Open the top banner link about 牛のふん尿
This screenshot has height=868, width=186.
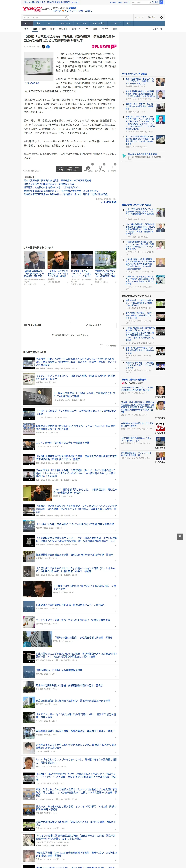(x=51, y=2)
